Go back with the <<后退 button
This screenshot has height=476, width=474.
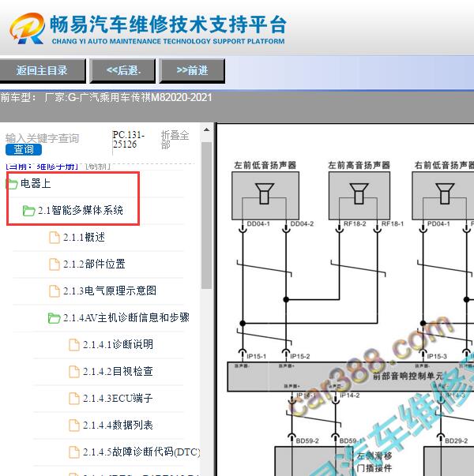coord(122,71)
